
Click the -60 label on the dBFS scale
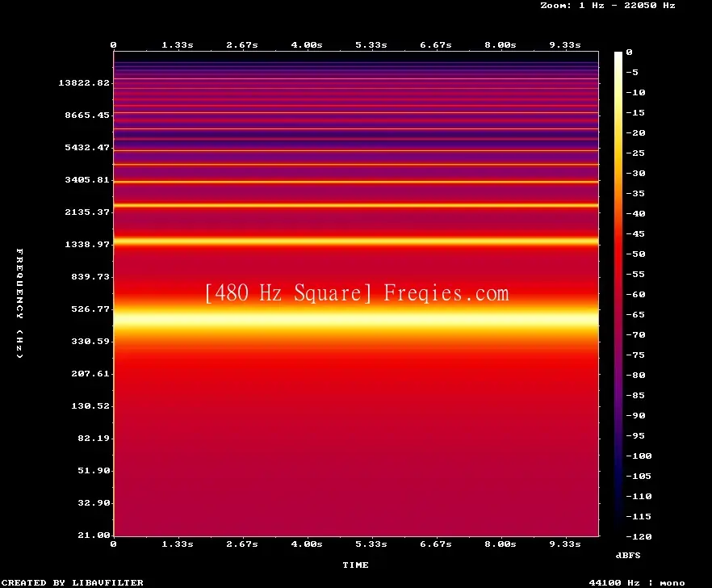tap(635, 295)
